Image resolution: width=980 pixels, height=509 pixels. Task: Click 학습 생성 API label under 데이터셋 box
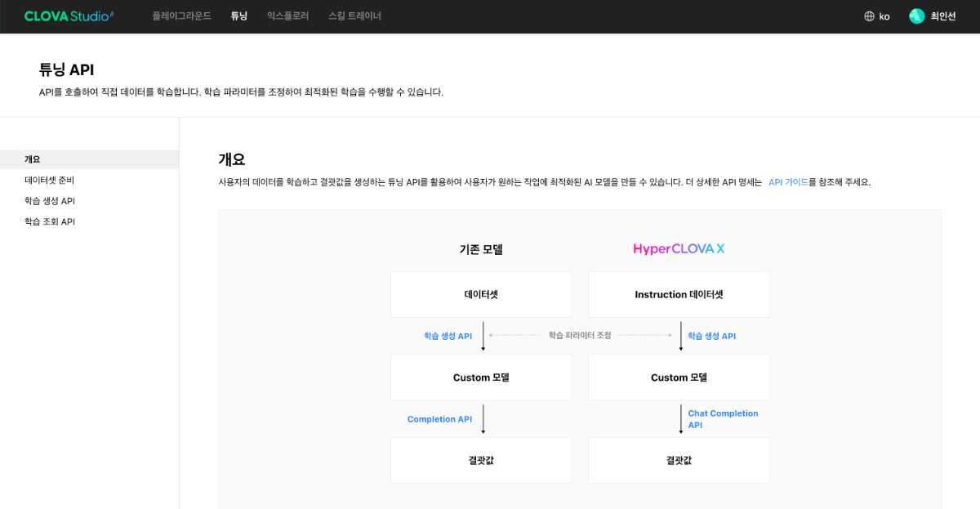(x=448, y=336)
